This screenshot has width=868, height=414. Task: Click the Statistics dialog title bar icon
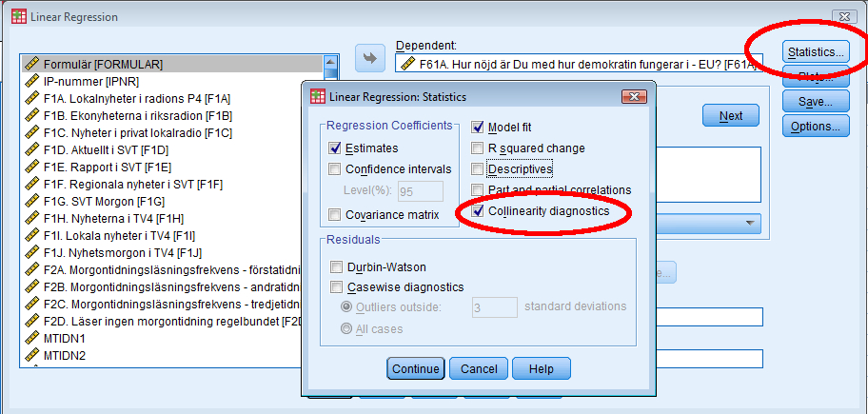click(x=318, y=97)
